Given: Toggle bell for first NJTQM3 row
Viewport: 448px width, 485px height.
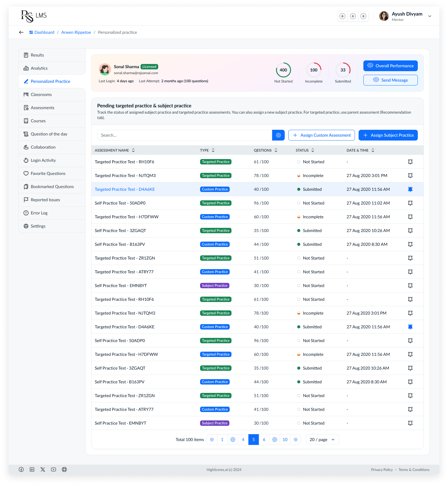Looking at the screenshot, I should click(410, 176).
